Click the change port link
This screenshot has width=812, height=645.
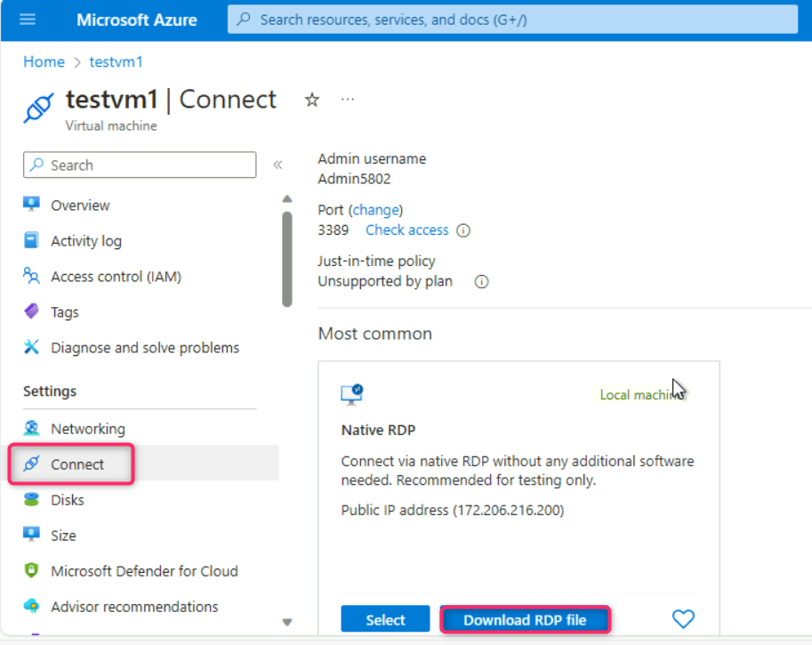pyautogui.click(x=376, y=210)
